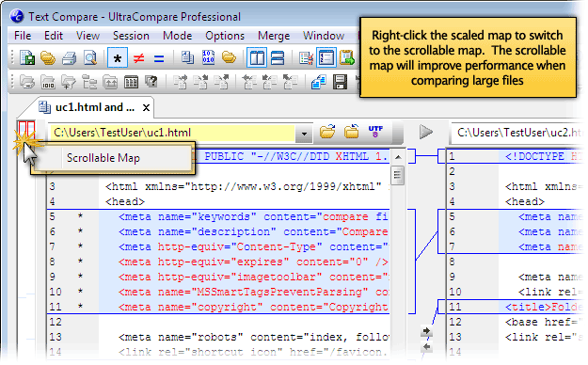Click the folder up arrows icon
This screenshot has height=365, width=588.
[110, 82]
